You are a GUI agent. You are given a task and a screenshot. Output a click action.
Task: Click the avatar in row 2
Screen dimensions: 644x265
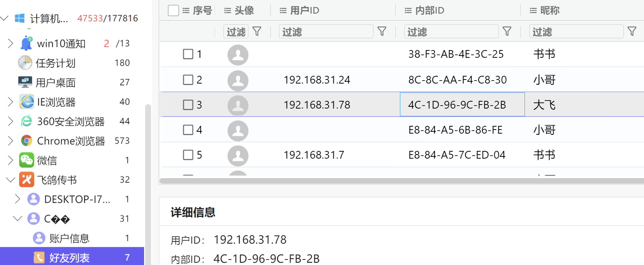coord(238,80)
